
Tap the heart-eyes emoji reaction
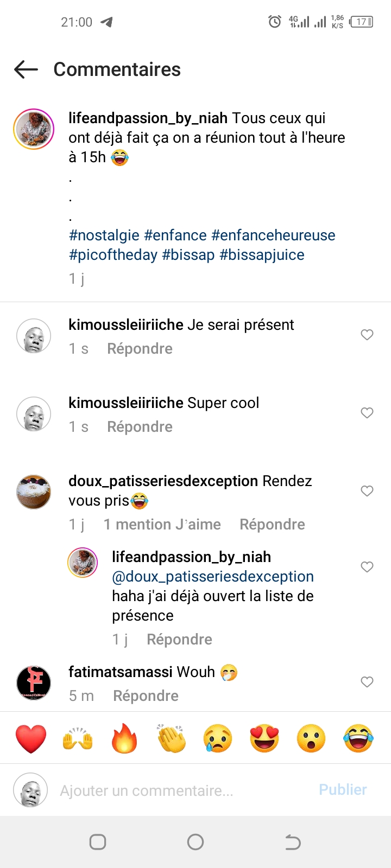click(264, 738)
